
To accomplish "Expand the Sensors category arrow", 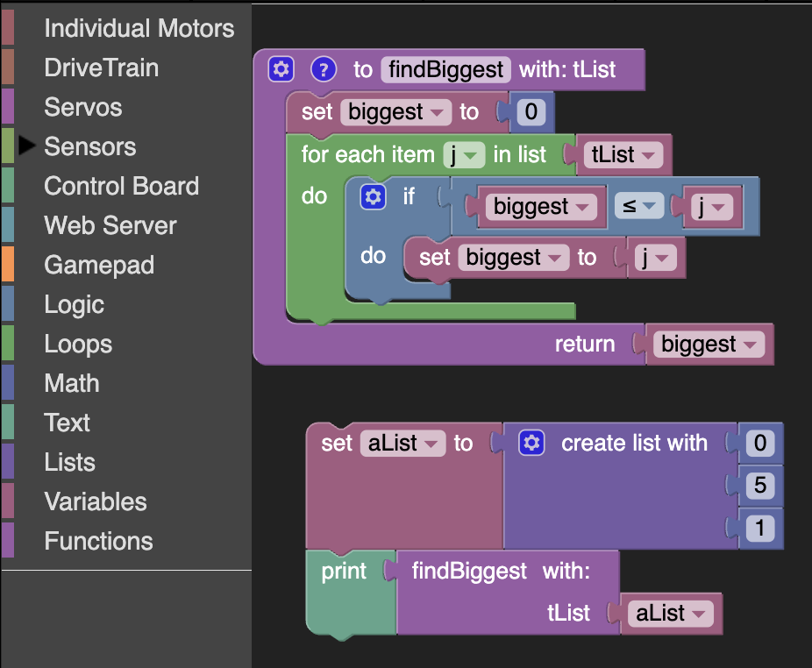I will point(27,146).
